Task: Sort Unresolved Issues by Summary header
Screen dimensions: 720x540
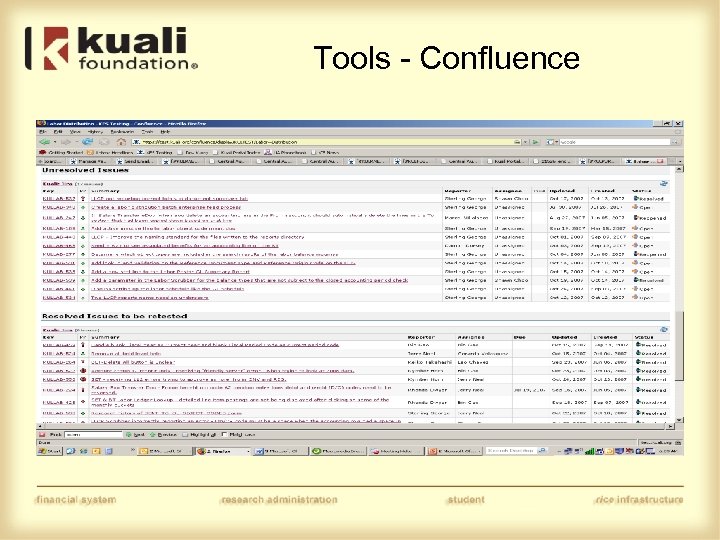Action: 105,191
